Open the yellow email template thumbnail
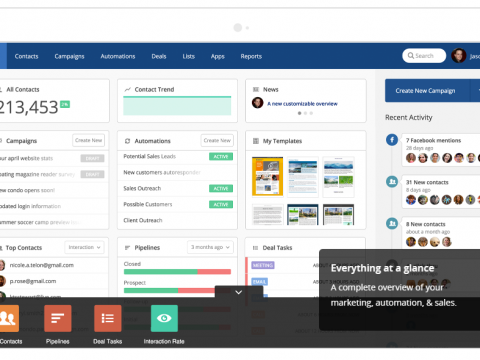The image size is (480, 360). pos(267,176)
